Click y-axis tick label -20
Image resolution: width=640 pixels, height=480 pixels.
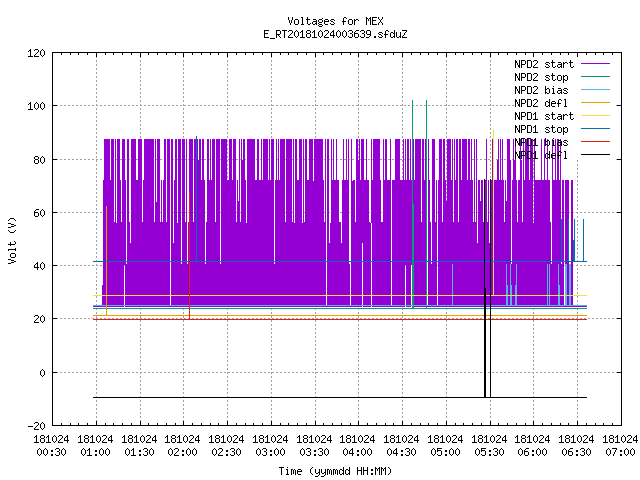(36, 426)
